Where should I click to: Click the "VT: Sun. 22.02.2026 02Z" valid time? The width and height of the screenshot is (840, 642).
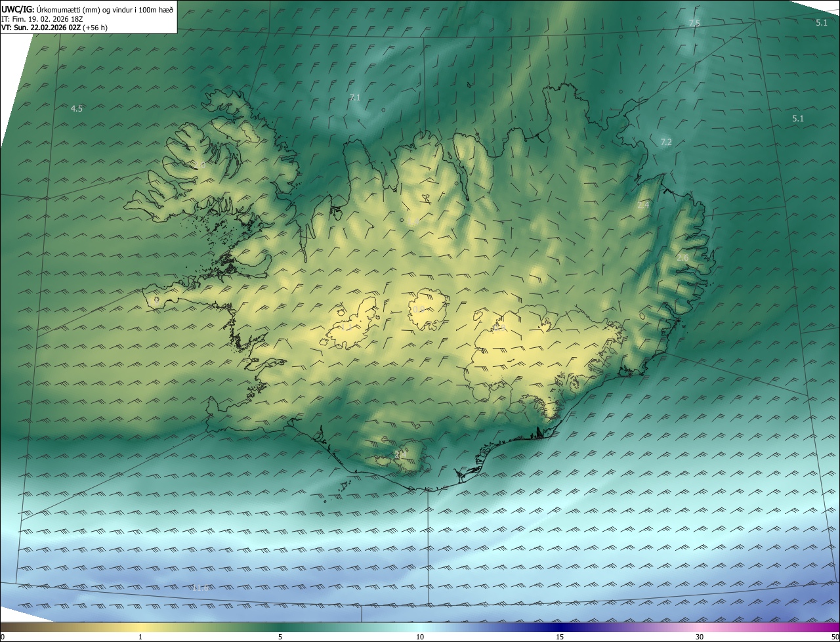coord(54,28)
